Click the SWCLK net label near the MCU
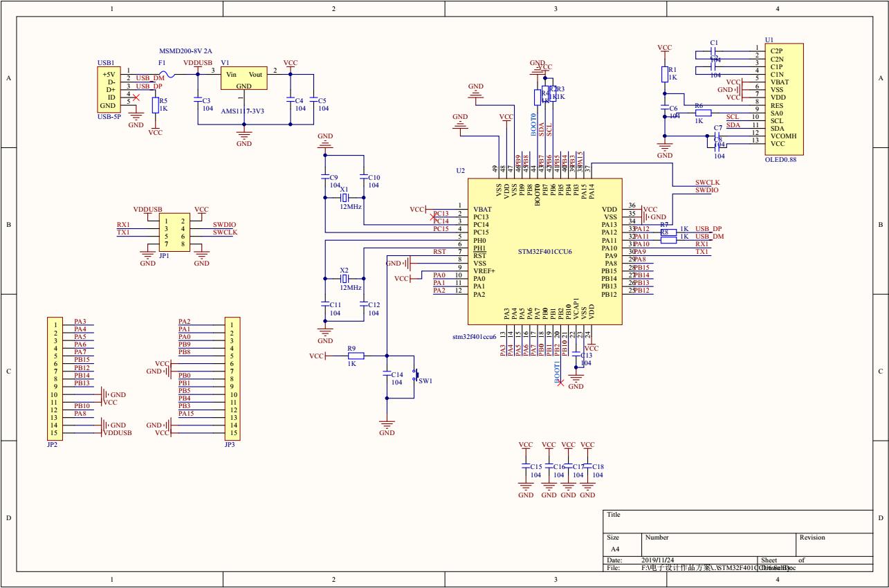 (x=708, y=183)
